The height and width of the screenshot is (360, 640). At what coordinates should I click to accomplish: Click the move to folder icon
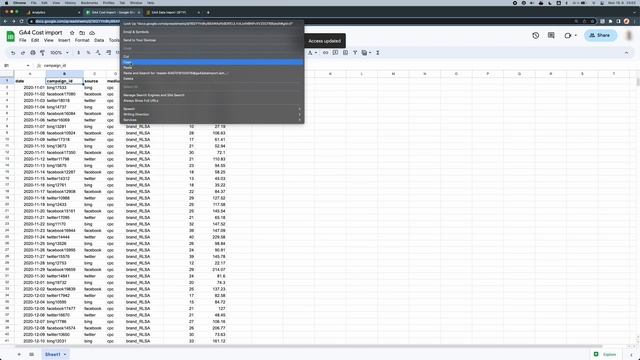[82, 33]
